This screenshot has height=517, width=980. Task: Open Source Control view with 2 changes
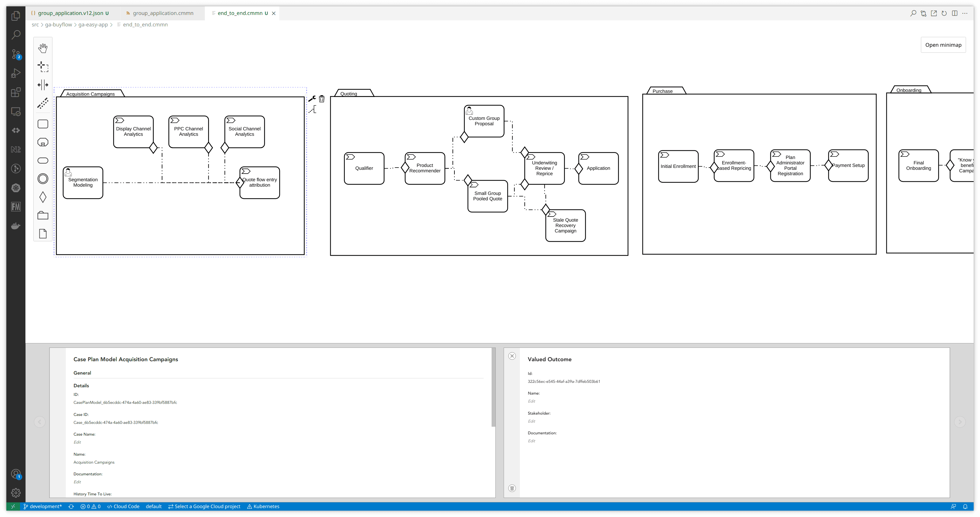16,54
